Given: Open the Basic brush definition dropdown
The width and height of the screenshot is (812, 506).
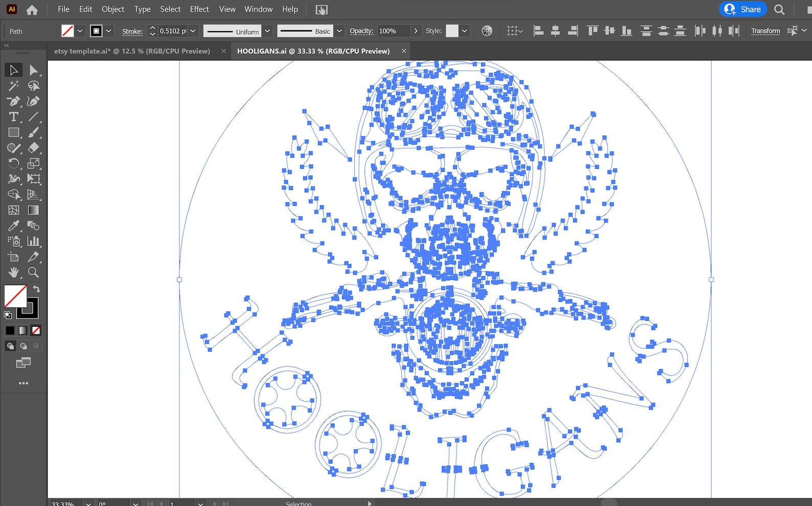Looking at the screenshot, I should pos(339,31).
